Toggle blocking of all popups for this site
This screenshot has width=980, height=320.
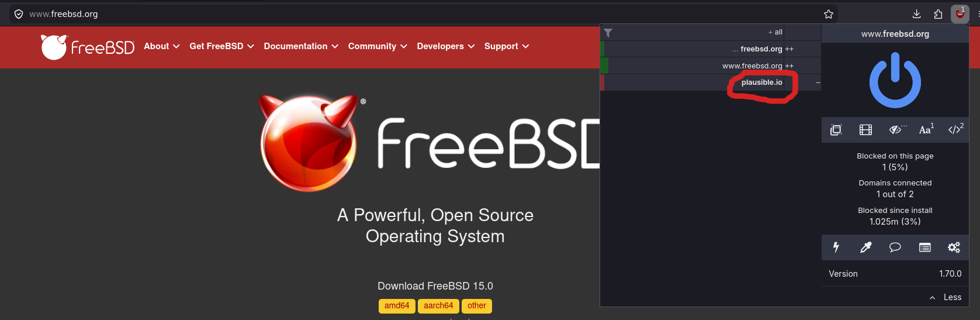click(x=836, y=130)
